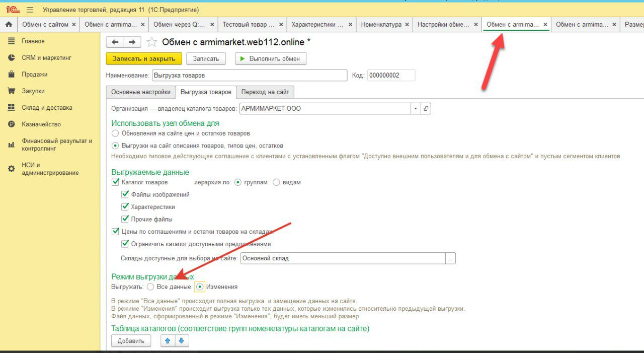
Task: Move catalog row down with arrow
Action: pos(181,341)
